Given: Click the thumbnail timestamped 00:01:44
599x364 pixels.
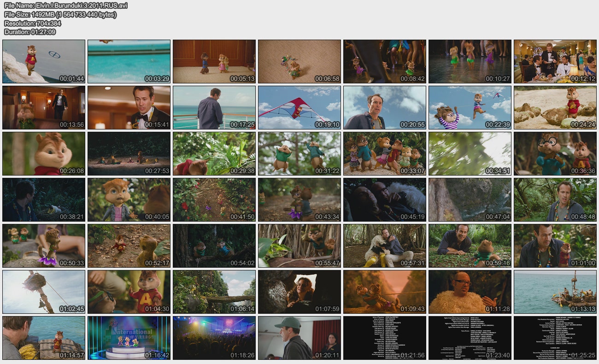Looking at the screenshot, I should (x=44, y=61).
